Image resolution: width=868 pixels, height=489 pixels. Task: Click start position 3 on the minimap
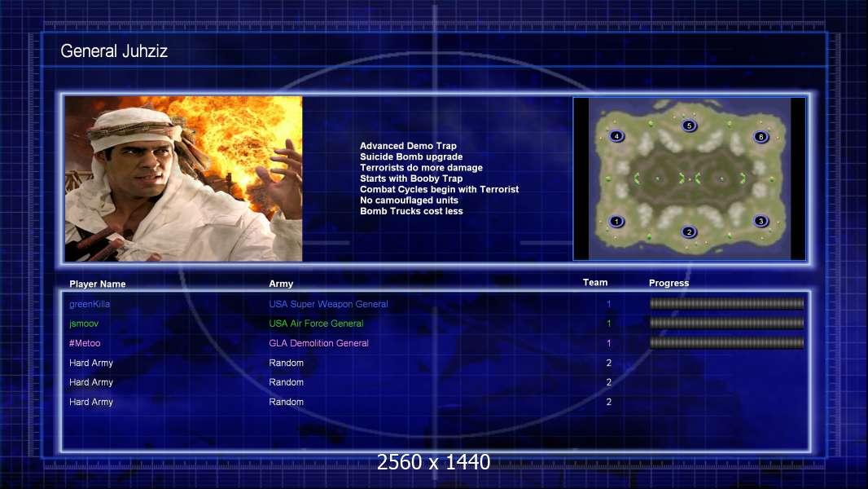point(761,221)
